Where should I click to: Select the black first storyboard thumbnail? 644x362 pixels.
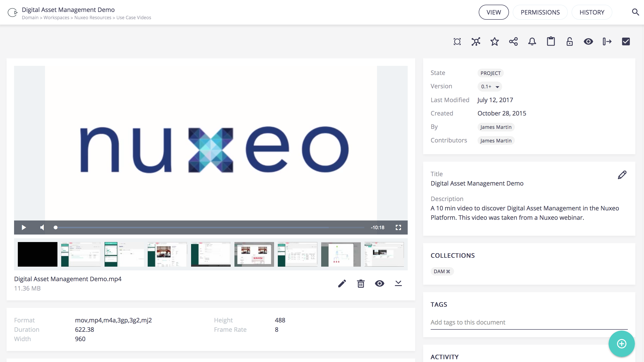[x=38, y=254]
